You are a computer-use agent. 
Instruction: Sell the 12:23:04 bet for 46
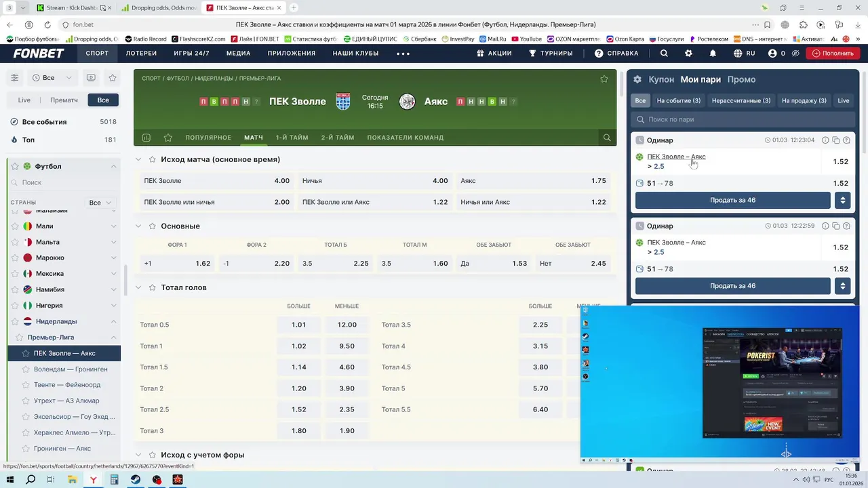[732, 200]
